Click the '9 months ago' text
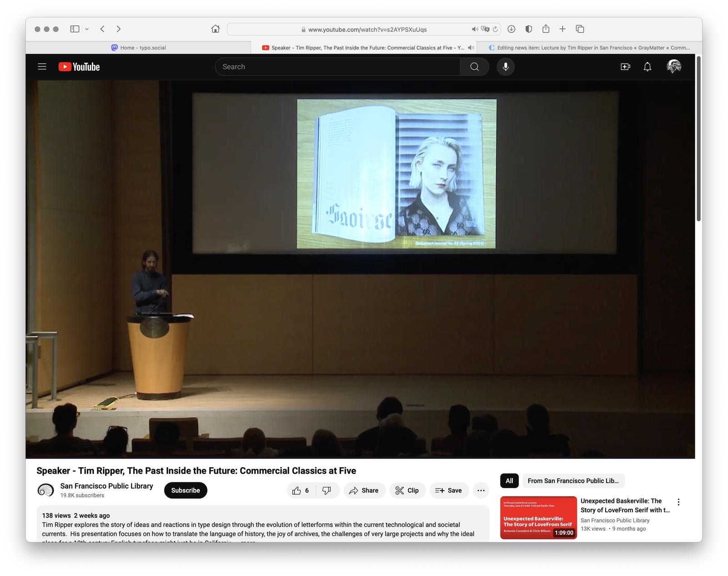 coord(629,529)
